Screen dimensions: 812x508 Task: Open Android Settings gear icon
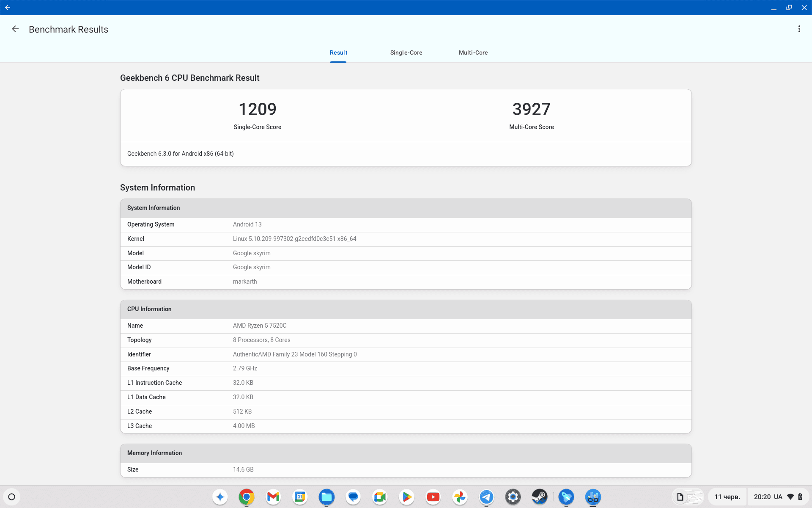point(512,496)
